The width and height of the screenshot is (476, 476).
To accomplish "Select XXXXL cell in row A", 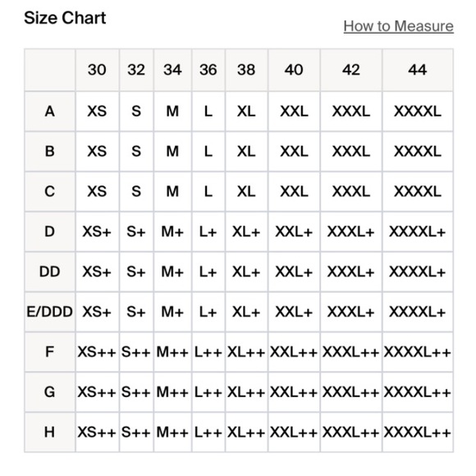I will coord(418,111).
